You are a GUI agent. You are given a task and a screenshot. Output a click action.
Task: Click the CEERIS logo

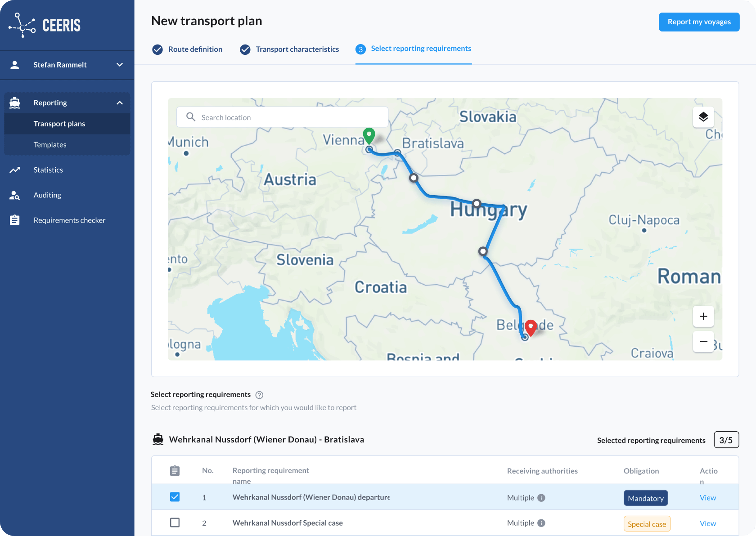[45, 25]
